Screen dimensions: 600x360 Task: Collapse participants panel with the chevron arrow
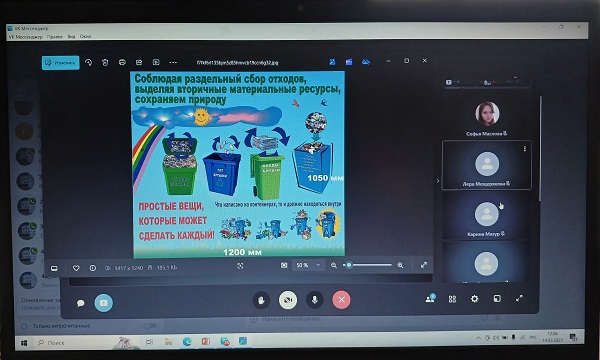pos(438,181)
